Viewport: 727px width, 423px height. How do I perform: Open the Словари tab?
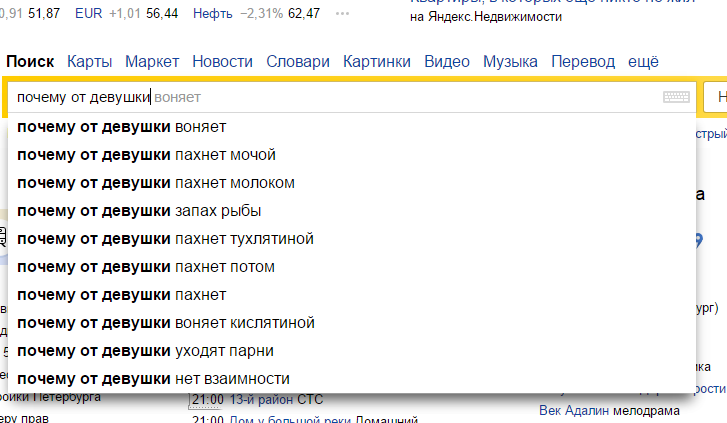(298, 62)
